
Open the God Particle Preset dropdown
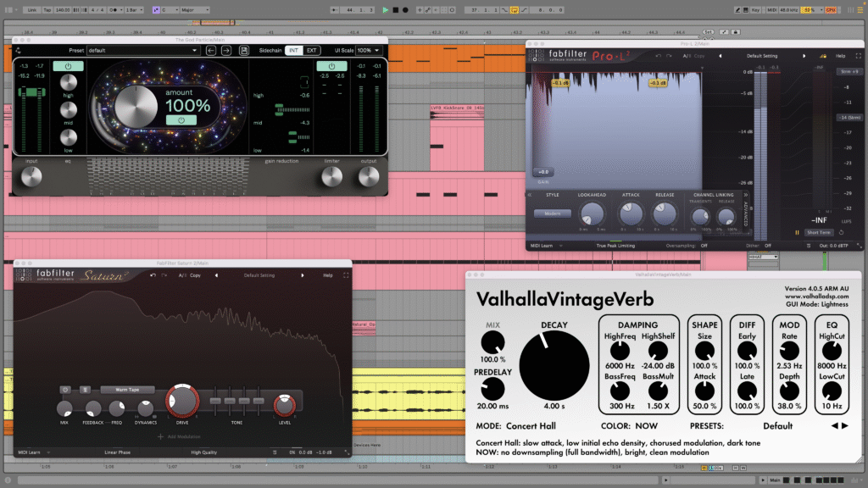[x=142, y=51]
